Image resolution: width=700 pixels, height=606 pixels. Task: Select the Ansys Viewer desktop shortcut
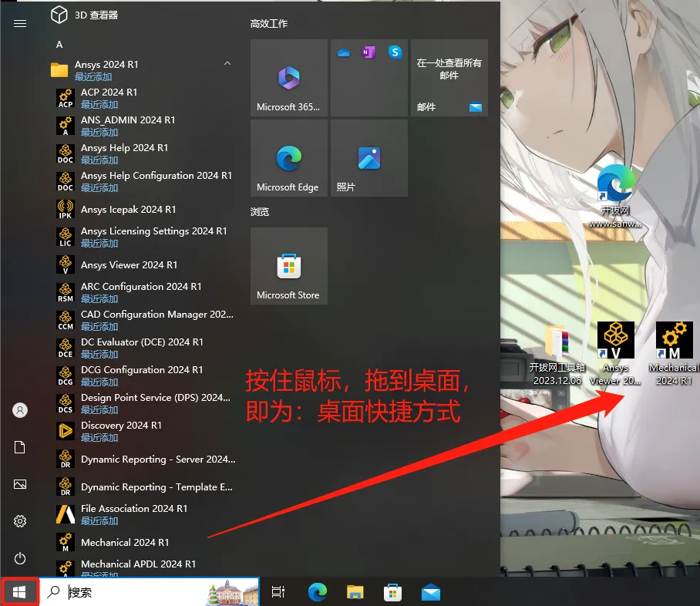(x=616, y=354)
